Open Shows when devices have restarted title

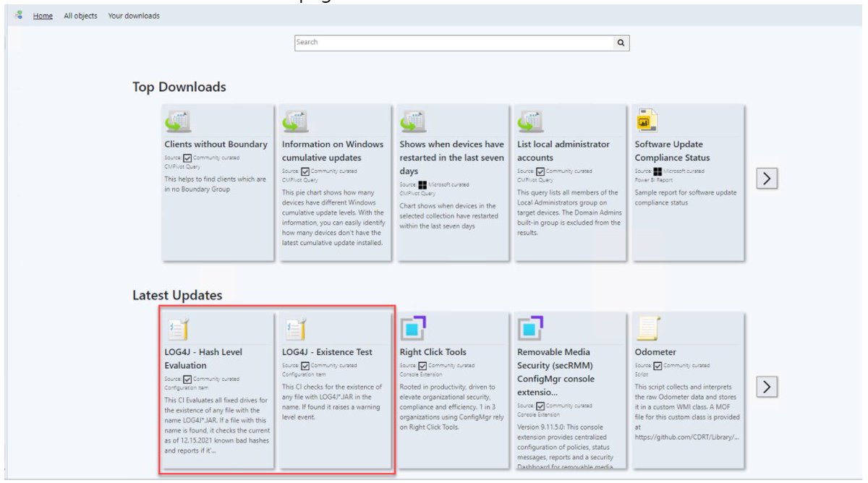tap(452, 158)
